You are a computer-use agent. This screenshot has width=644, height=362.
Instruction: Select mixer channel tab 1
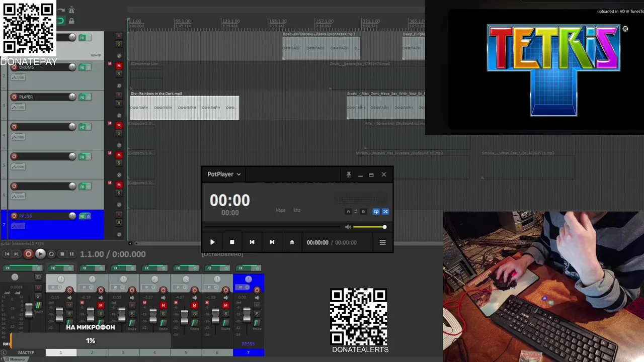pos(61,352)
